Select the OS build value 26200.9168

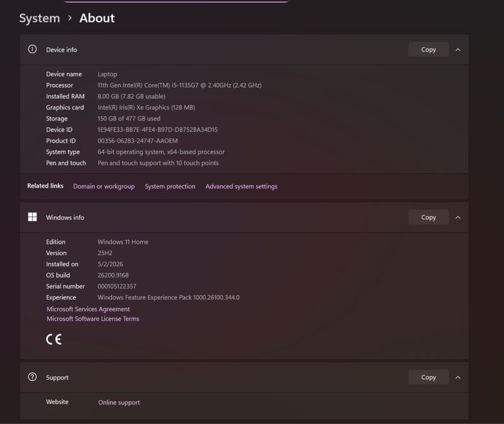(x=113, y=275)
